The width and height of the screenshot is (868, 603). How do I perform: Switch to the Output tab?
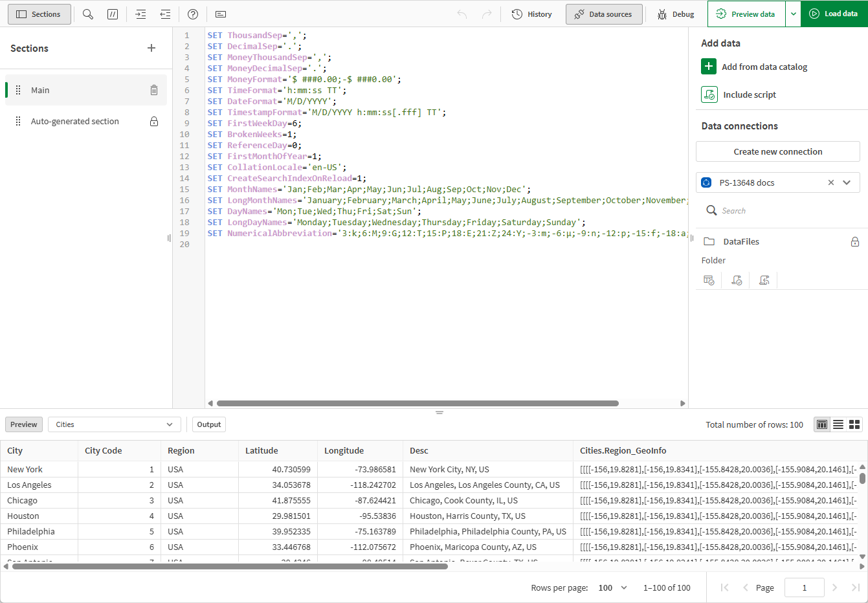pos(208,424)
